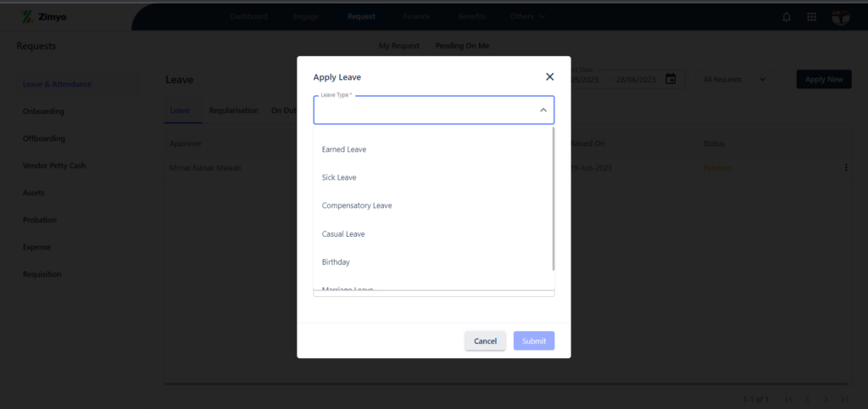Click the Apply New button

coord(824,79)
